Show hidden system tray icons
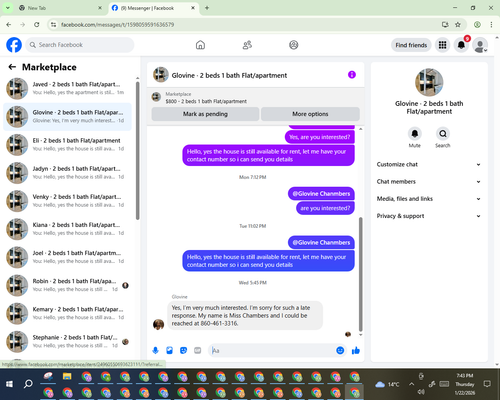The height and width of the screenshot is (400, 500). pyautogui.click(x=412, y=384)
